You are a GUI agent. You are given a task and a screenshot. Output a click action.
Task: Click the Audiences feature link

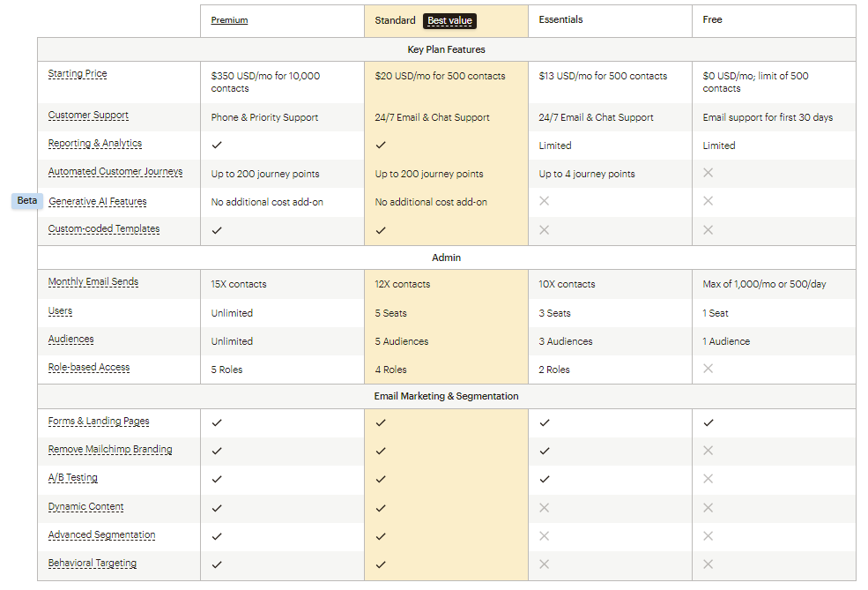(x=70, y=339)
